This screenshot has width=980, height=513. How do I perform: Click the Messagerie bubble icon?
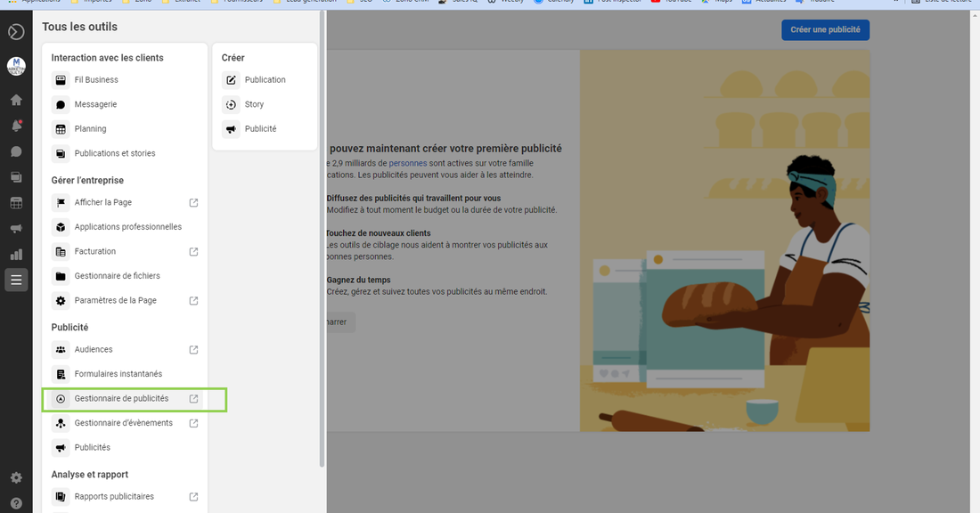point(61,104)
